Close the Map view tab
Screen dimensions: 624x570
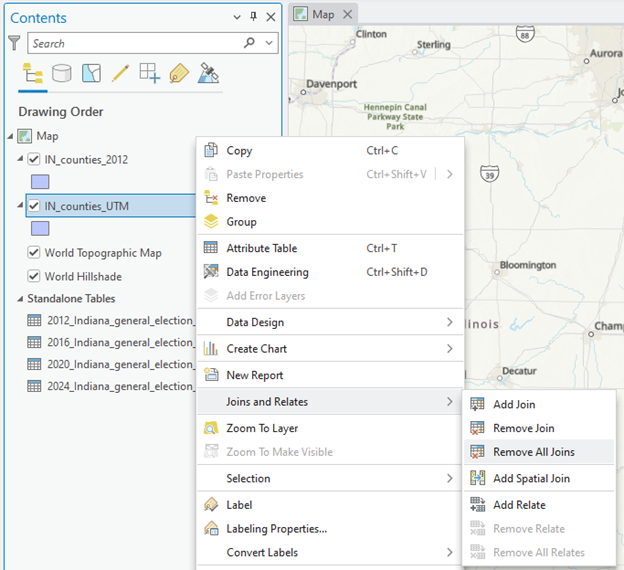tap(347, 14)
